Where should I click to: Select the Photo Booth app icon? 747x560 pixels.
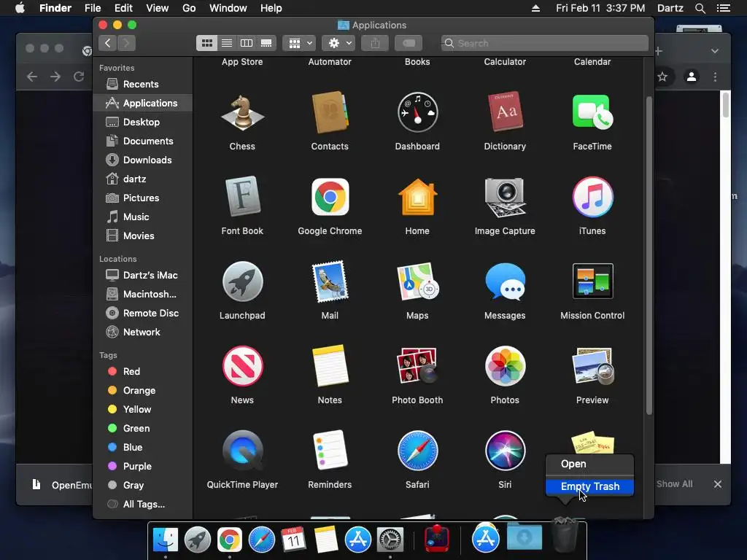click(417, 366)
